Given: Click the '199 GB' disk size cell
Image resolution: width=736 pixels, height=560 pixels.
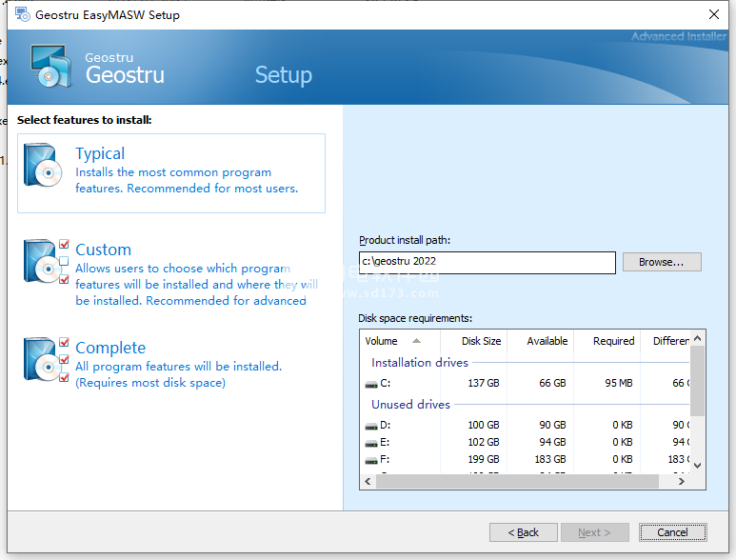Looking at the screenshot, I should 484,459.
